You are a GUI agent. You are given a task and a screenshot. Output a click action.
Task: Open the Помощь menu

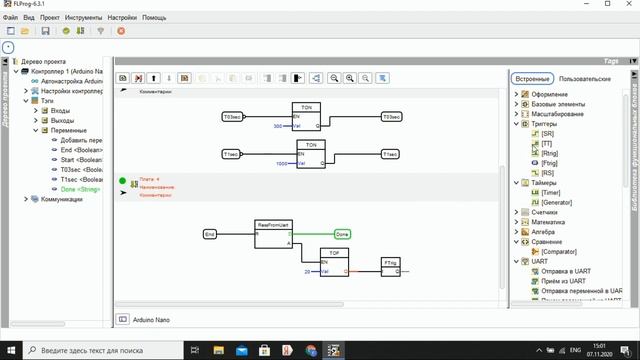pos(154,18)
